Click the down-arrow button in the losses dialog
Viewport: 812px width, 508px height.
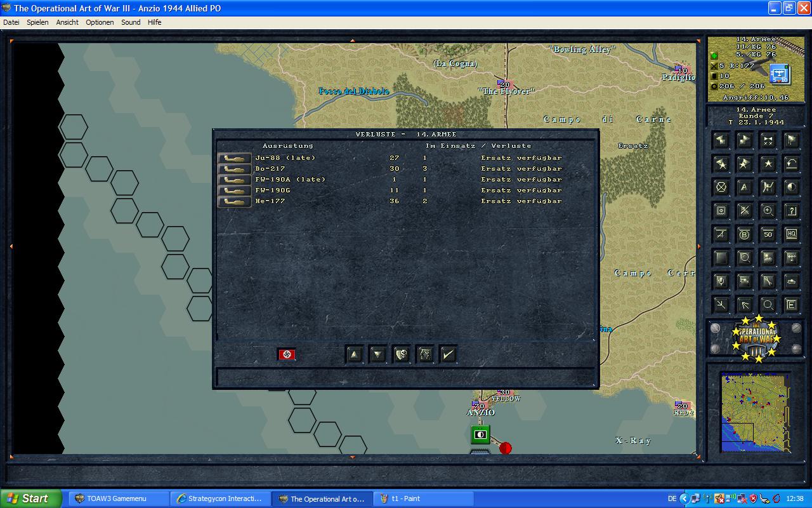pyautogui.click(x=378, y=354)
